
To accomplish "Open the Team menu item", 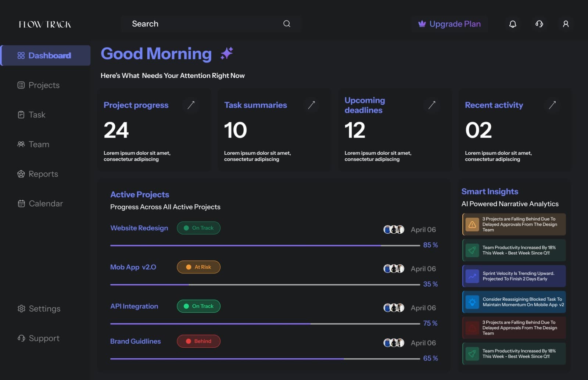I will pyautogui.click(x=33, y=144).
